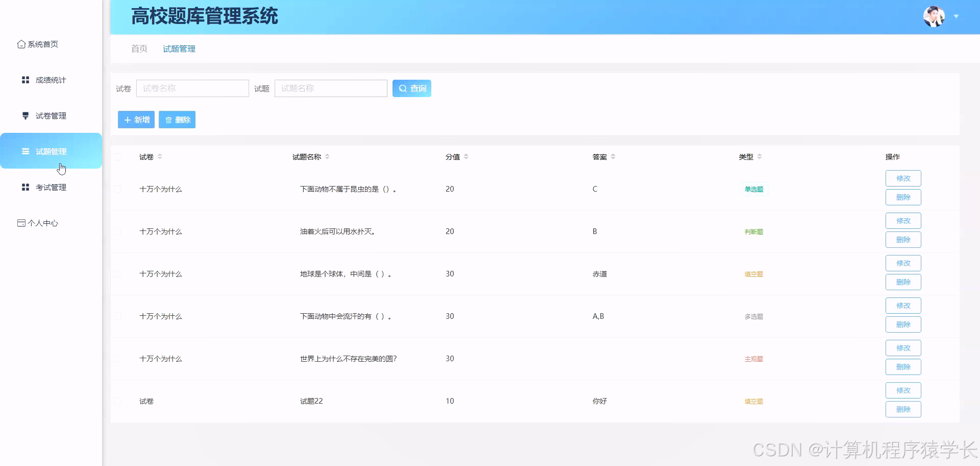Sort by the 答案 column arrows

tap(613, 157)
